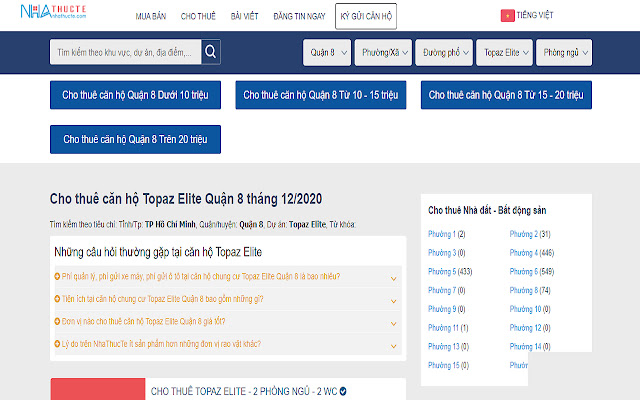The image size is (640, 400).
Task: Open the Phường 5 (433) link
Action: click(x=450, y=271)
